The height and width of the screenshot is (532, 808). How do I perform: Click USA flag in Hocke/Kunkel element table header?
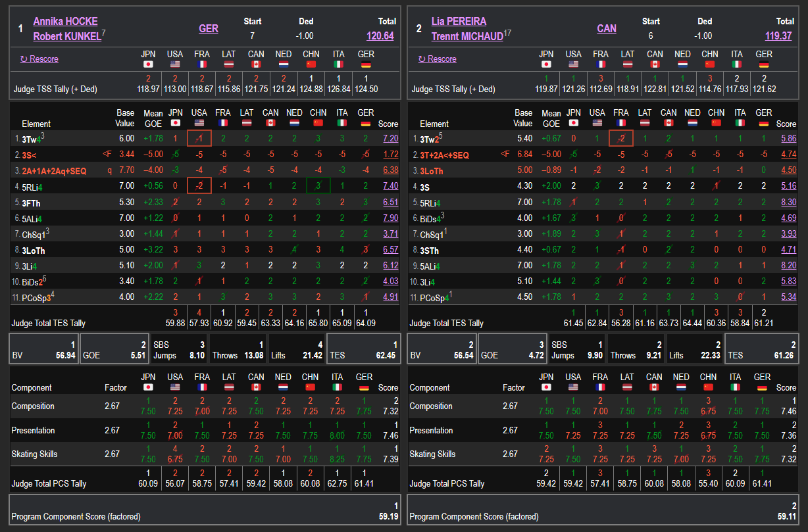coord(201,123)
